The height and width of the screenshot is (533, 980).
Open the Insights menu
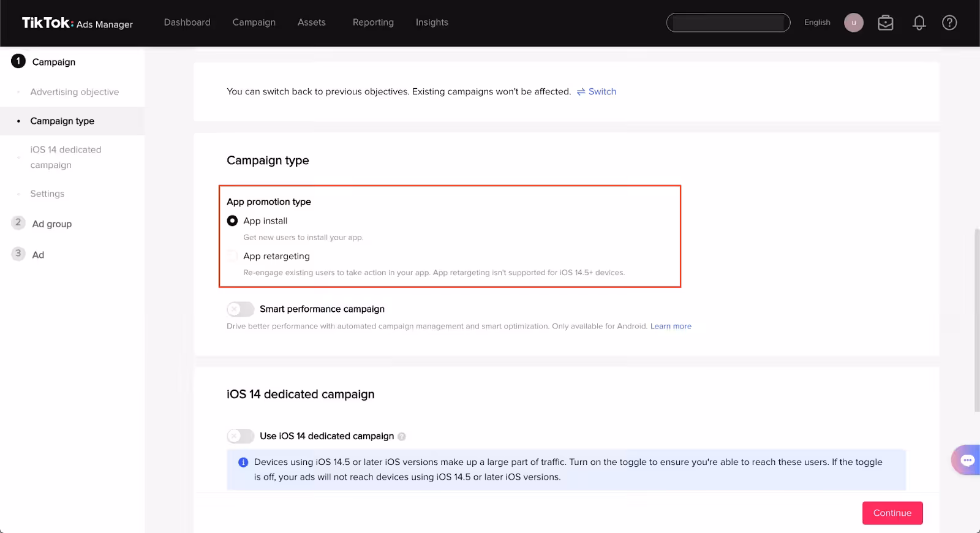[432, 22]
